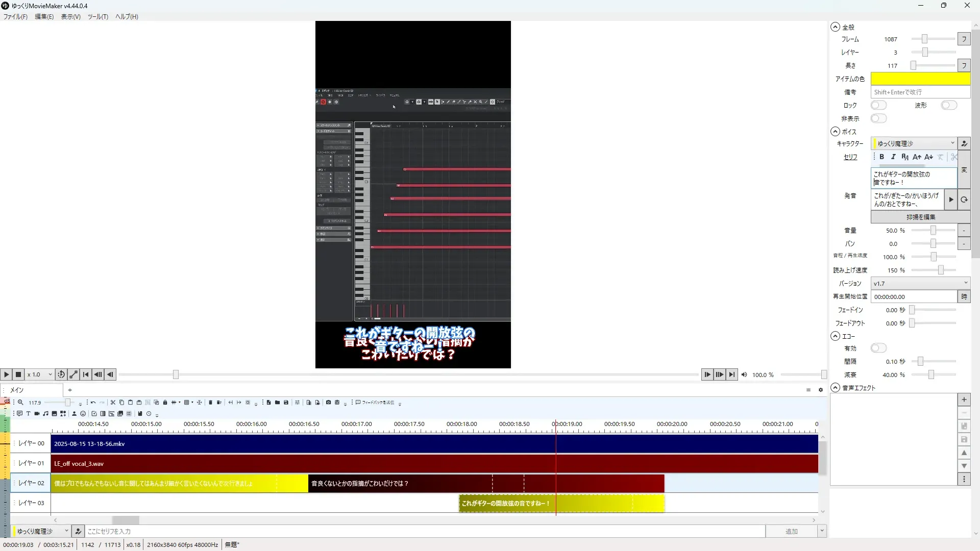The width and height of the screenshot is (980, 551).
Task: Open the ツール(T) menu
Action: click(97, 16)
